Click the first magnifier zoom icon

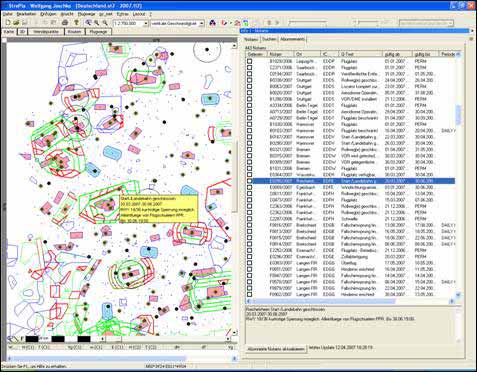88,23
